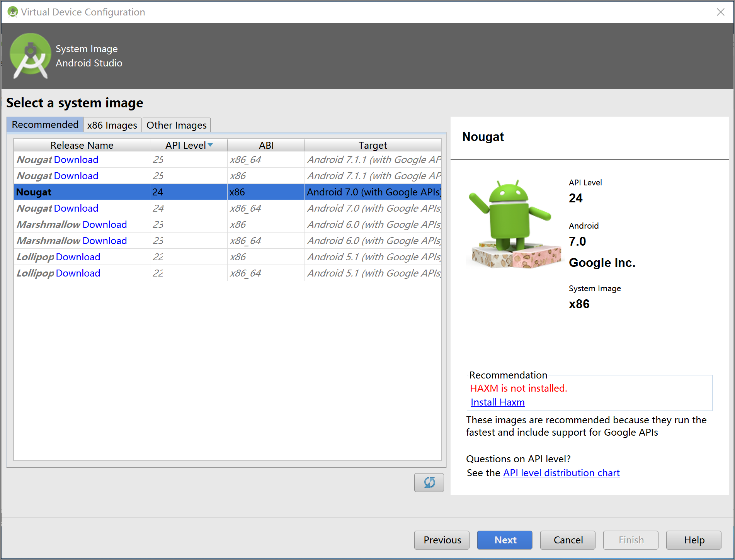Switch to the Recommended tab
Viewport: 735px width, 560px height.
[x=45, y=125]
